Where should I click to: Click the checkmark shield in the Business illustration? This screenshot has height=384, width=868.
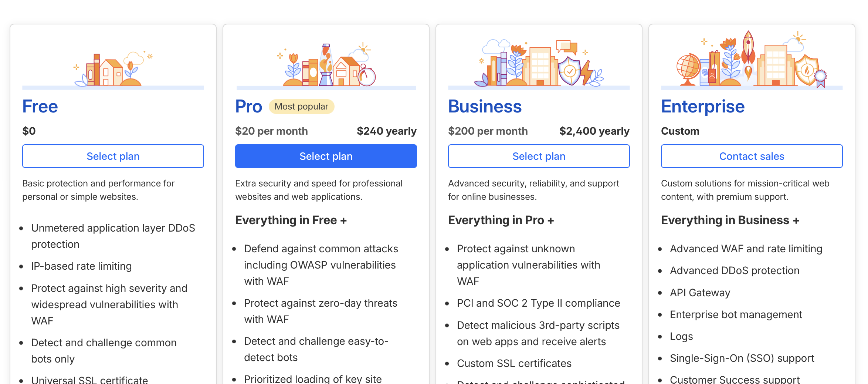click(569, 70)
